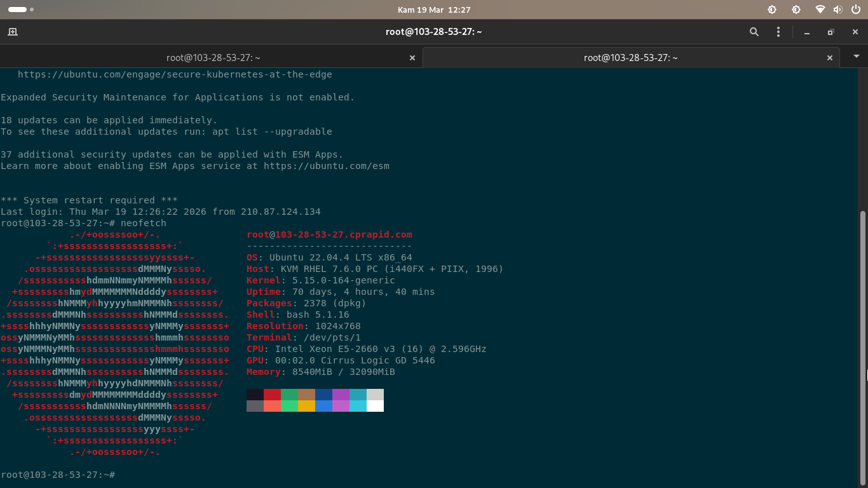Viewport: 868px width, 488px height.
Task: Close the inactive left terminal tab
Action: 412,58
